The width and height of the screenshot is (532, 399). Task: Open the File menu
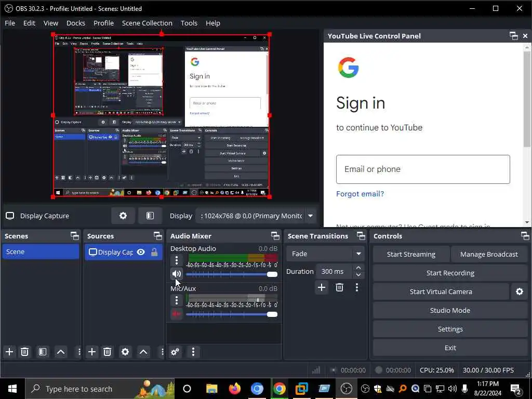pos(10,23)
